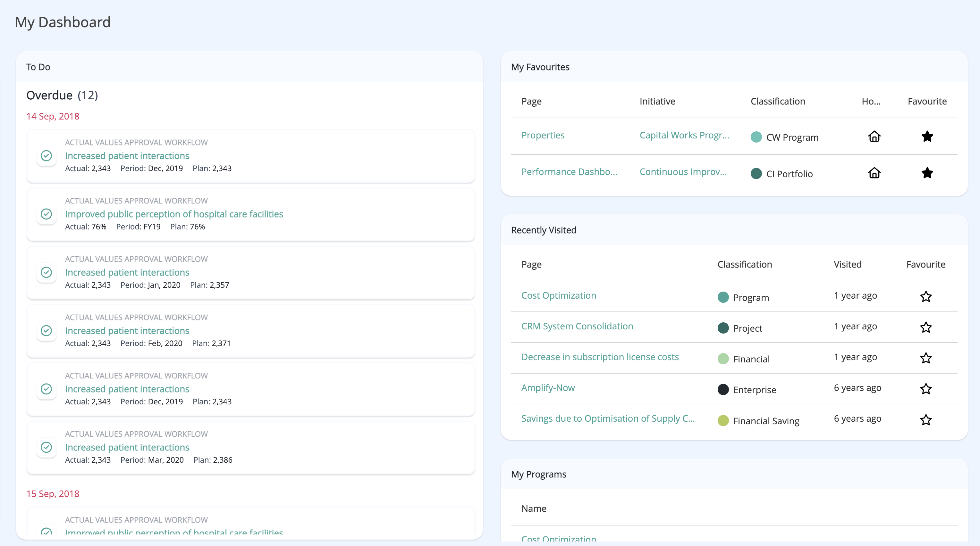Click Actual: 76% on the FY19 card
The height and width of the screenshot is (546, 980).
click(x=86, y=227)
